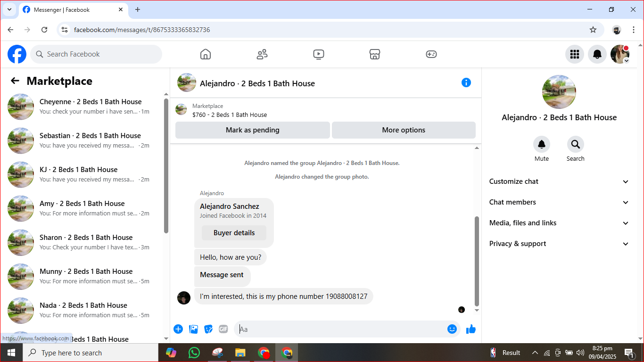Open conversation information icon

point(466,82)
